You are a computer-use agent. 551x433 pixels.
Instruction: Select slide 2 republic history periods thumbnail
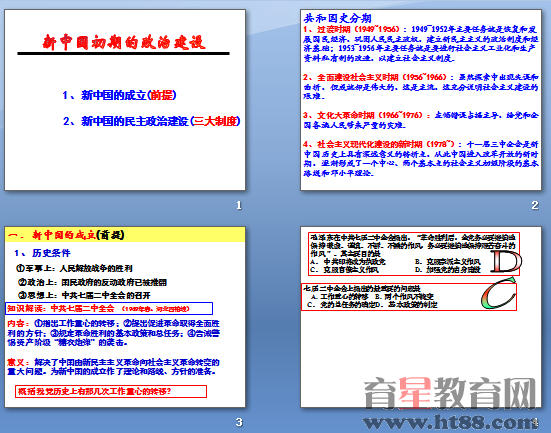pos(421,100)
